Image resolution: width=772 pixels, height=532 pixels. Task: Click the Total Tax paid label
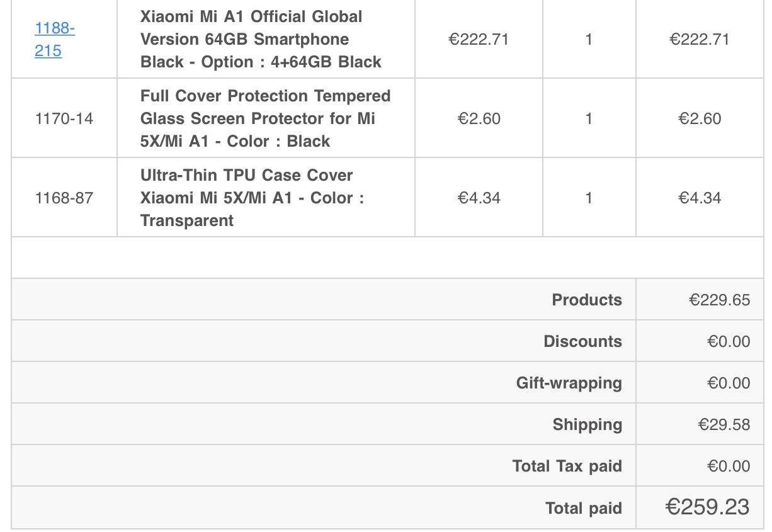point(567,466)
